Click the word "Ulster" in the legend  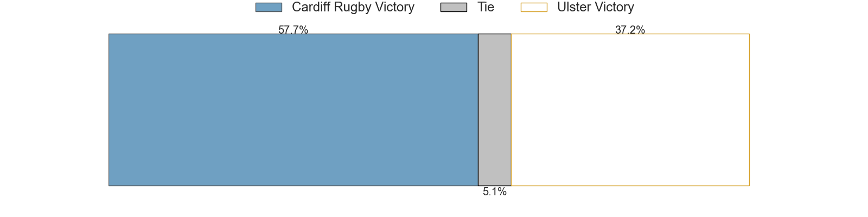[574, 7]
